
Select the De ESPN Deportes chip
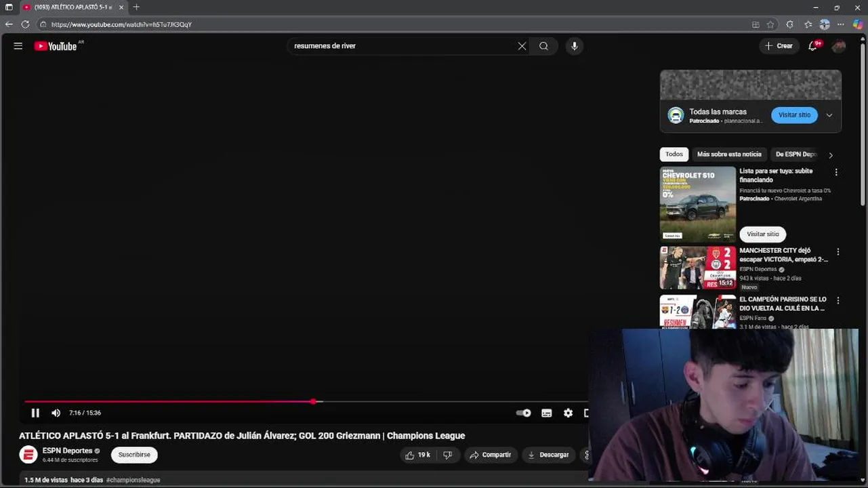point(797,155)
